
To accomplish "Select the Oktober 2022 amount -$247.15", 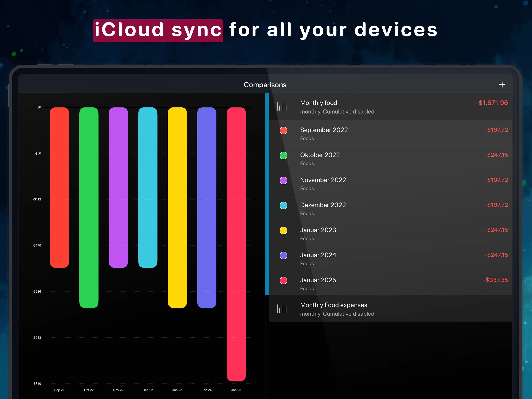I will click(496, 155).
